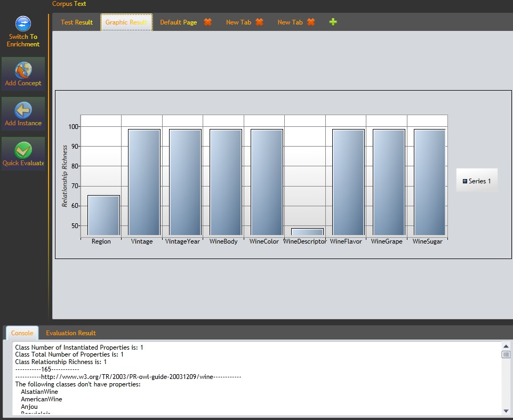Close the Default Page tab
The image size is (513, 420).
pos(207,22)
